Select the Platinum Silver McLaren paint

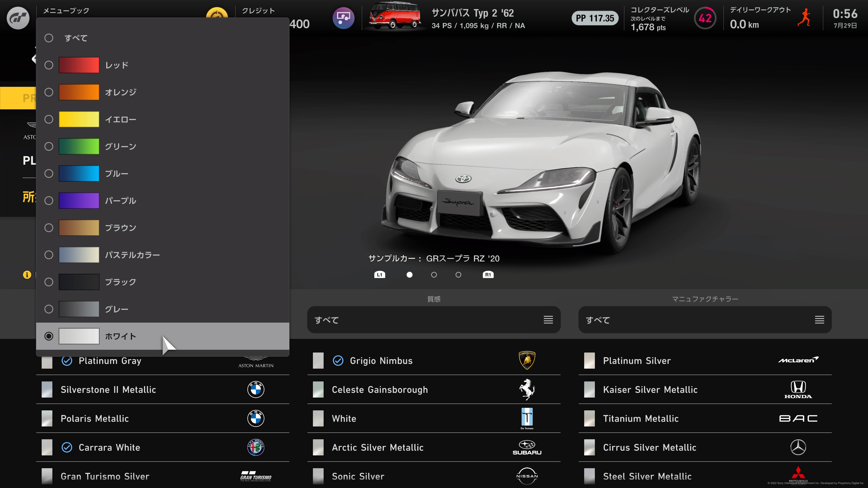click(637, 361)
